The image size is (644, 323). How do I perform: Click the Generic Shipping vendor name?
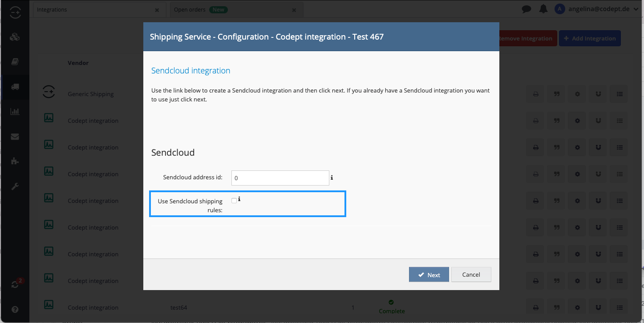[x=91, y=94]
